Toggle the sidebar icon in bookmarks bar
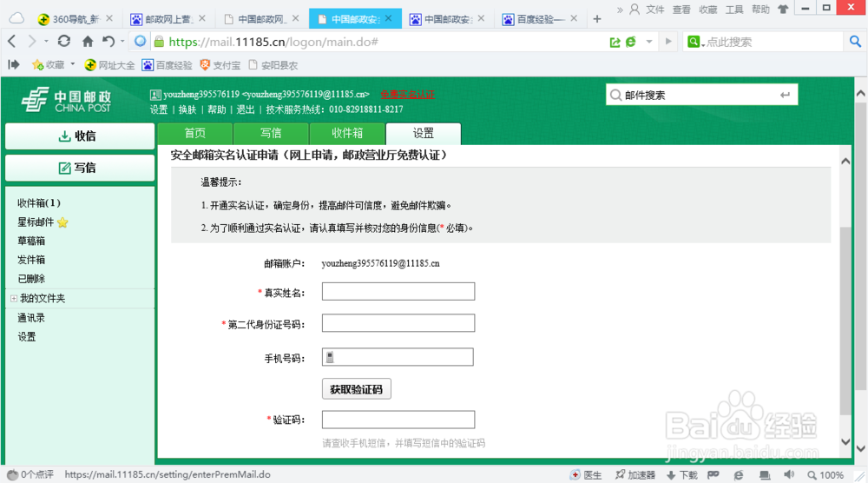This screenshot has height=483, width=868. 14,65
